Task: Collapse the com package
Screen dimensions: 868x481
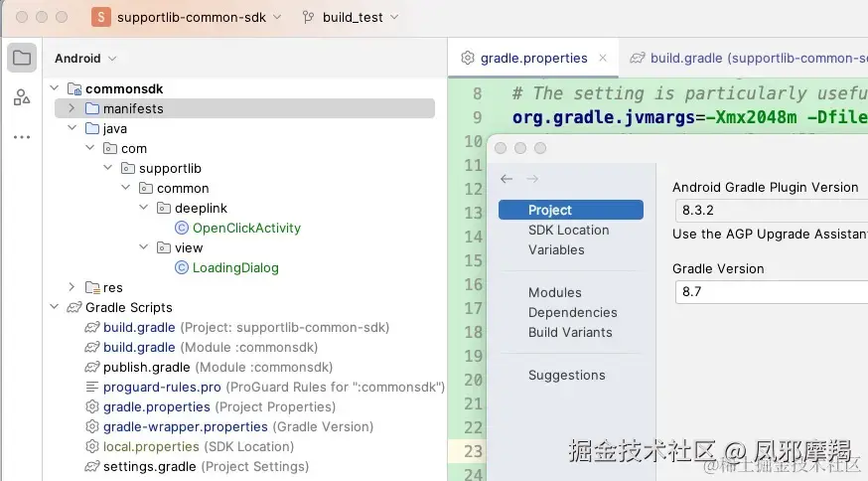Action: pos(89,148)
